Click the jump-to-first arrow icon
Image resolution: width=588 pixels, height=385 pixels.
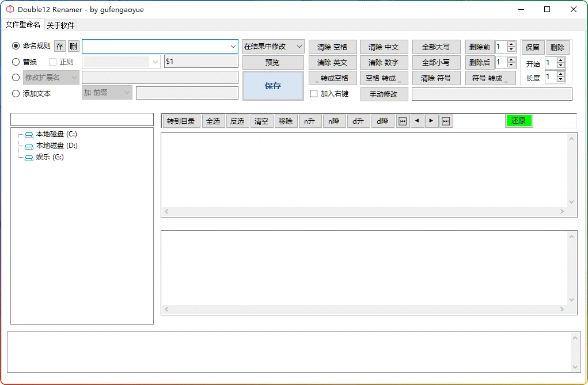[402, 121]
